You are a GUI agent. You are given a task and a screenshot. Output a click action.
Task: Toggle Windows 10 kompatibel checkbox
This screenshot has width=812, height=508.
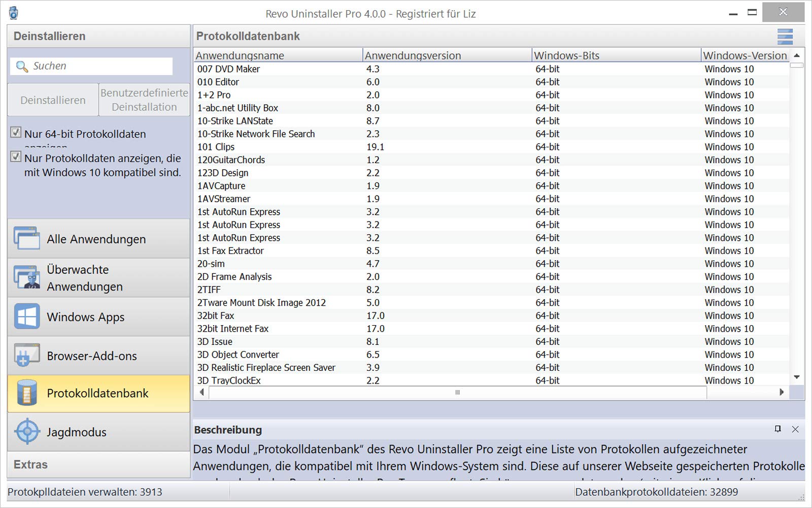pyautogui.click(x=16, y=156)
